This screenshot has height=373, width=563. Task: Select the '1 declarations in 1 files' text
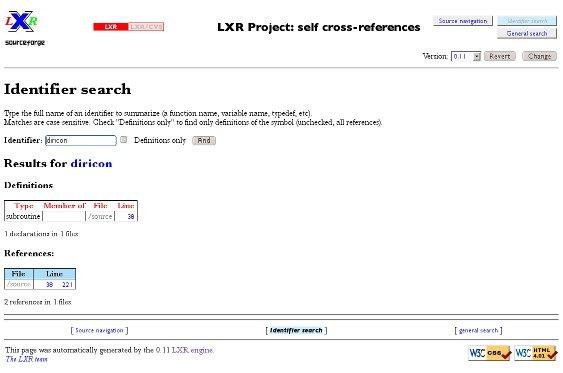[41, 234]
